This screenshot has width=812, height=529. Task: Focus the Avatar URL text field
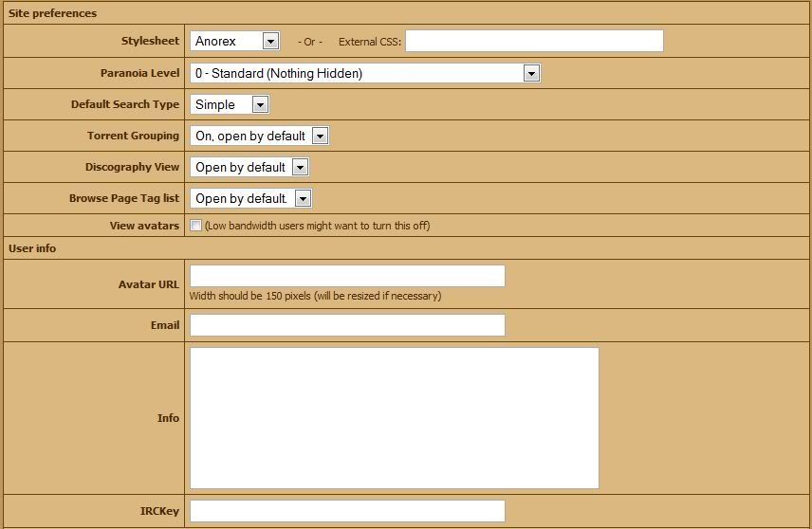coord(347,276)
